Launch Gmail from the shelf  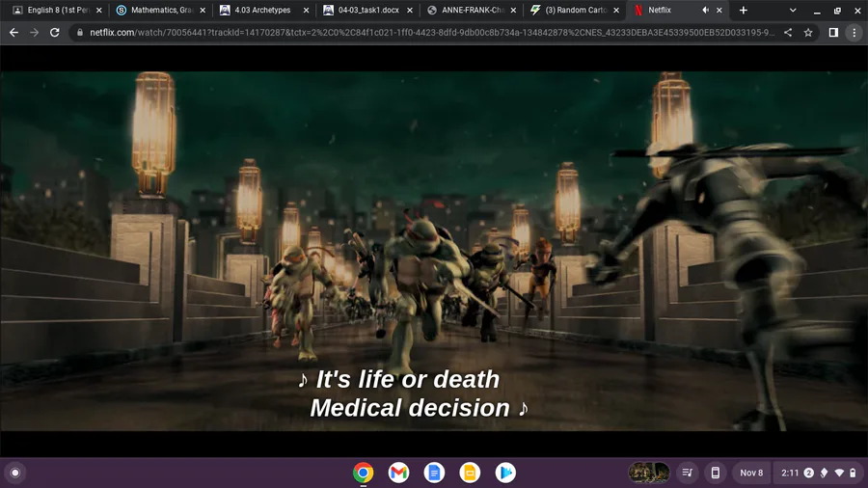pyautogui.click(x=398, y=473)
